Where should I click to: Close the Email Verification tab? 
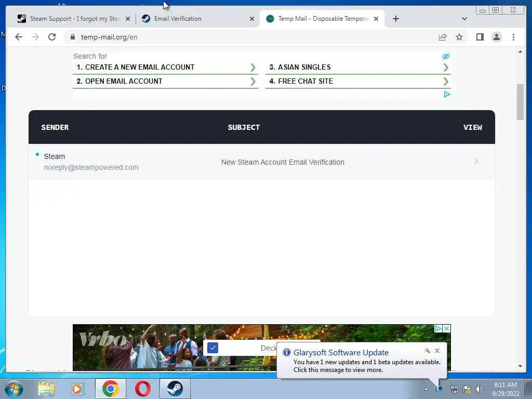pos(252,19)
